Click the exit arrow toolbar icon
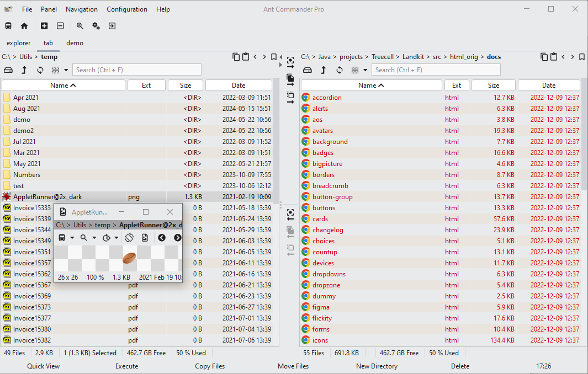The image size is (588, 374). coord(112,26)
